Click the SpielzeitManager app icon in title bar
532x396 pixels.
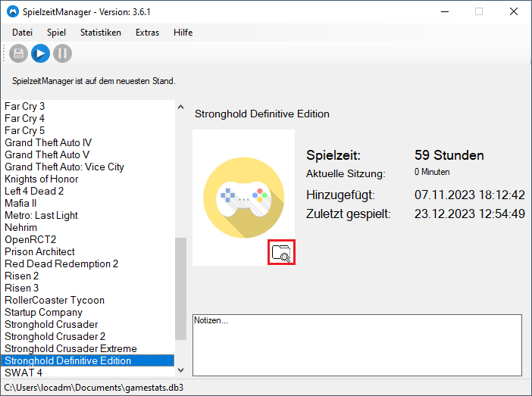coord(12,11)
